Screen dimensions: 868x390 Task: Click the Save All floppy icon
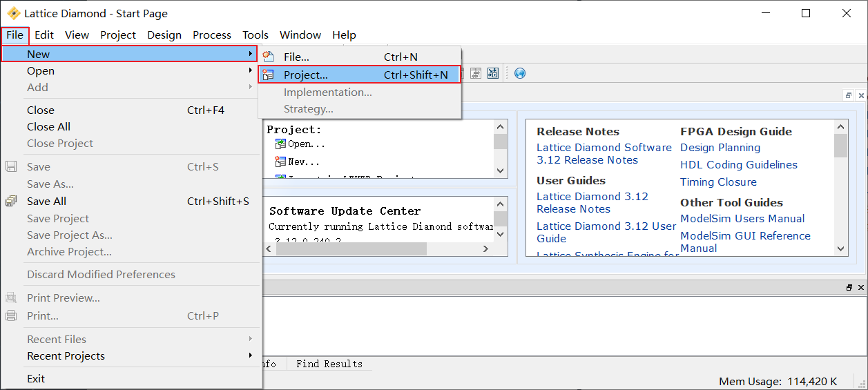11,202
